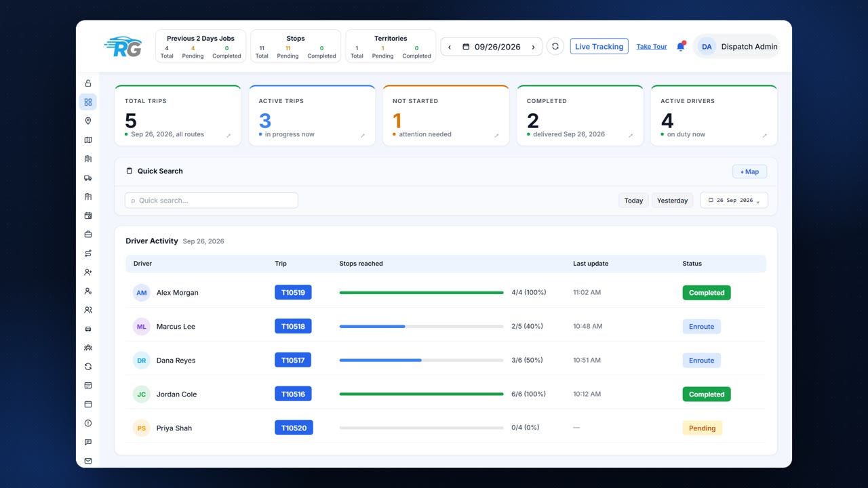
Task: Select the Today filter button
Action: click(633, 201)
